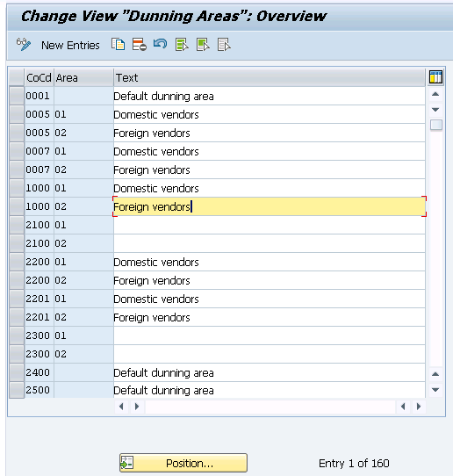Viewport: 453px width, 476px height.
Task: Click the Select Block icon
Action: (x=203, y=45)
